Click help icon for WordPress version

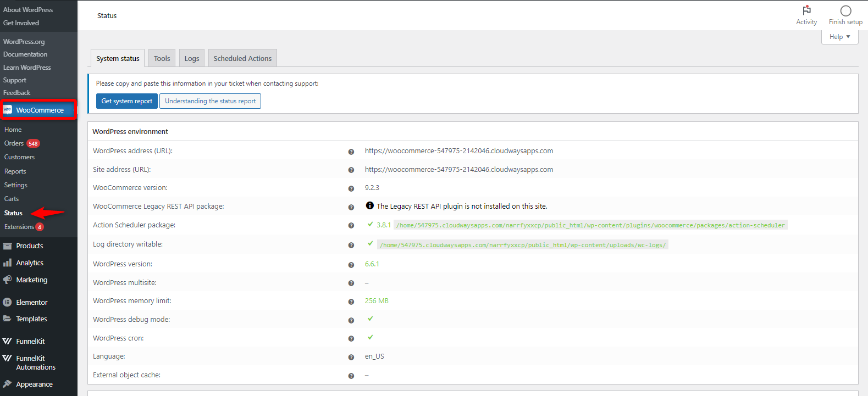[x=351, y=265]
